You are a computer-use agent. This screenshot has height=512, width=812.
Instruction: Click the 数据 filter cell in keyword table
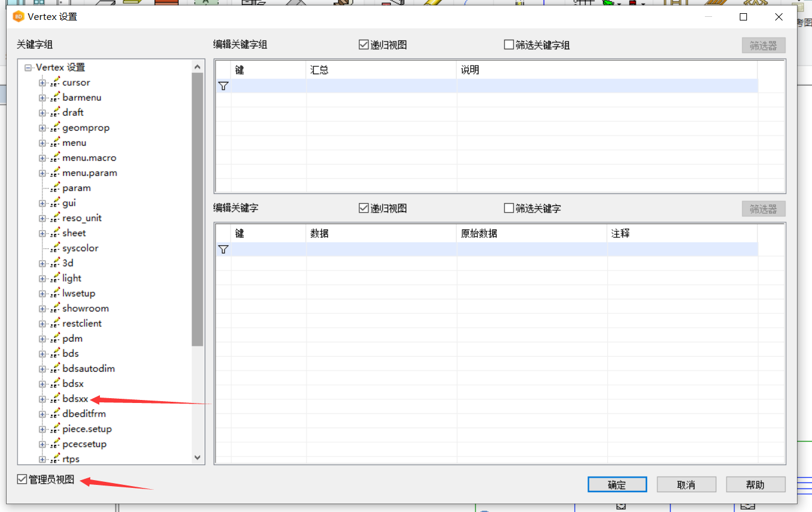click(382, 249)
